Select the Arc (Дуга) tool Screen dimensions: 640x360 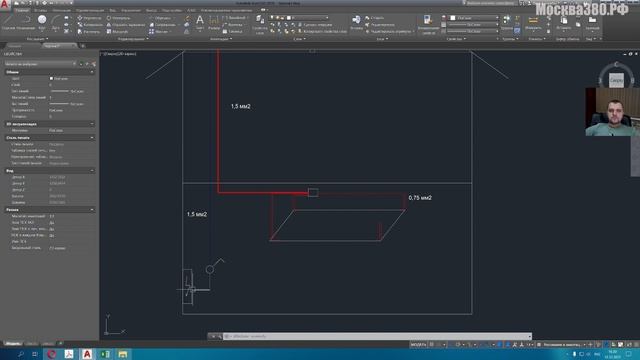[56, 22]
